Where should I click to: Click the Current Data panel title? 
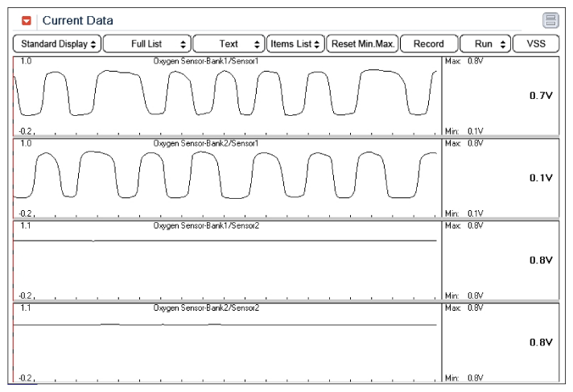coord(78,19)
